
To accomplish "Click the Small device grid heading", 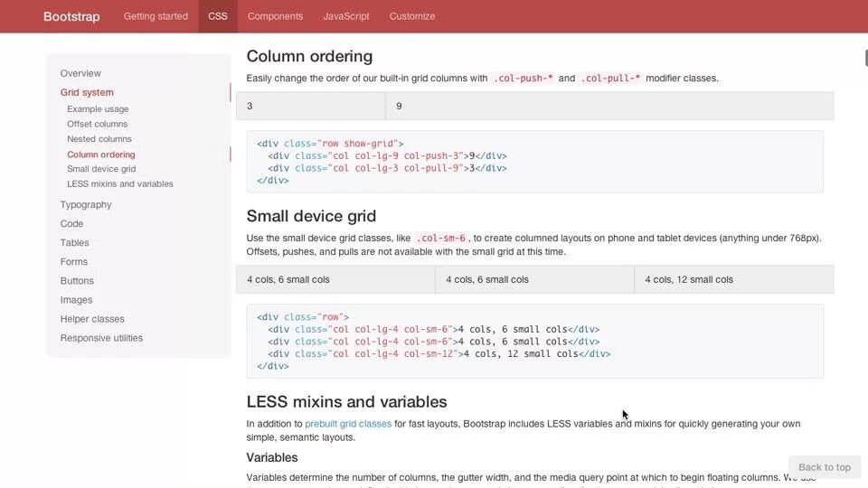I will 311,216.
